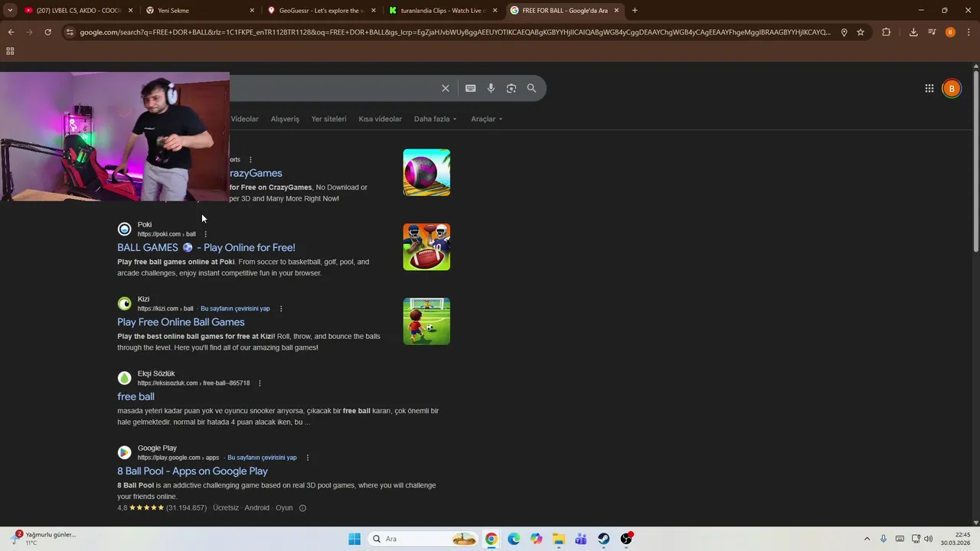This screenshot has width=980, height=551.
Task: Open more options for the CrazyGames result
Action: coord(250,160)
